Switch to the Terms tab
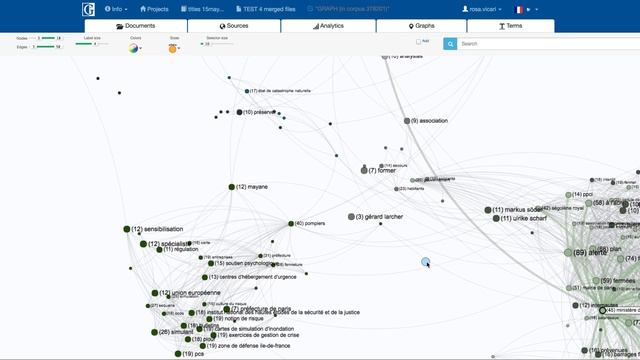640x360 pixels. click(x=511, y=26)
